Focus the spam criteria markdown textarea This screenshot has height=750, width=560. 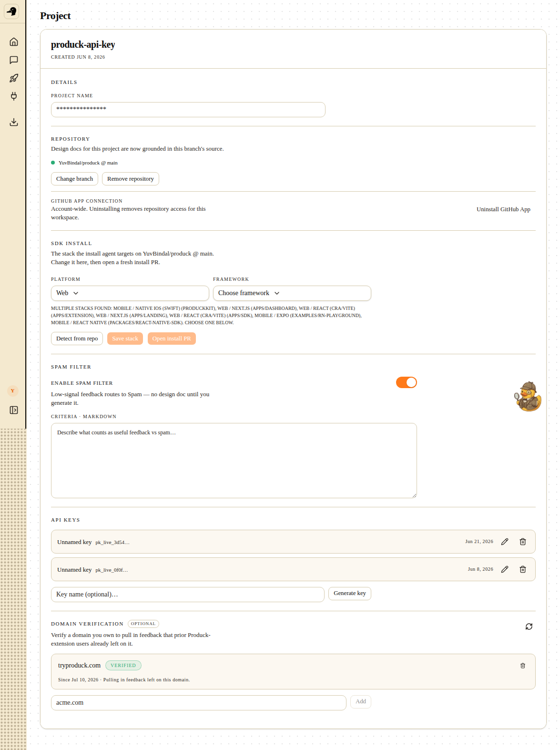234,461
